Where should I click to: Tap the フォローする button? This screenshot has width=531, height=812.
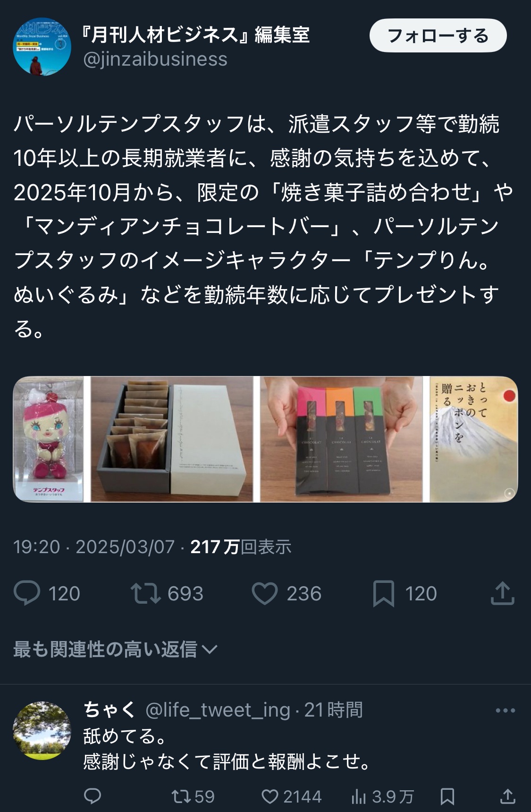click(438, 35)
